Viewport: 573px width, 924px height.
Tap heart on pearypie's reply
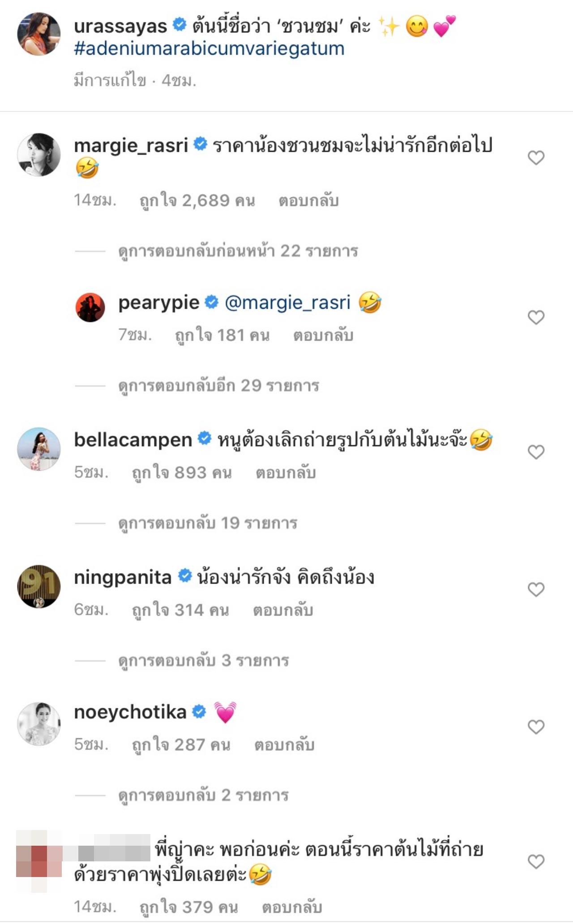[x=536, y=317]
